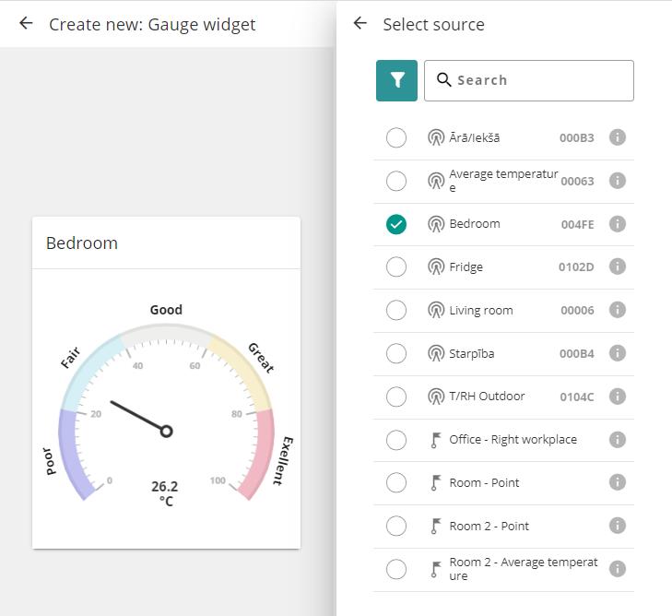
Task: Select Starpība source radio button
Action: tap(396, 353)
